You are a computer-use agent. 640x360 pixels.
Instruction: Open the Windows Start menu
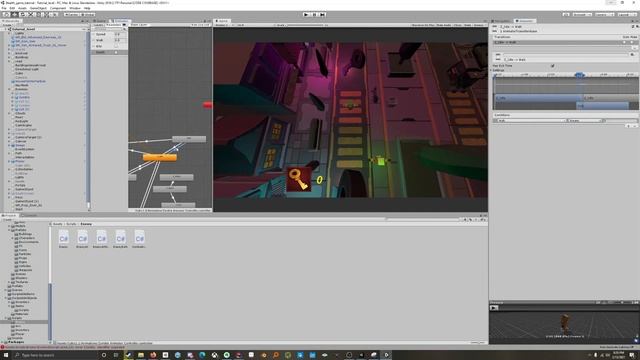[x=6, y=355]
